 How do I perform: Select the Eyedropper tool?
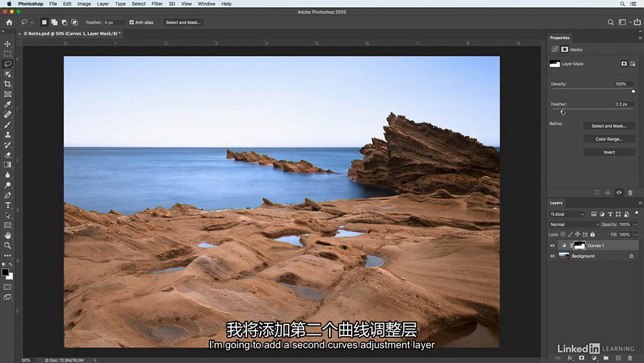pos(7,104)
